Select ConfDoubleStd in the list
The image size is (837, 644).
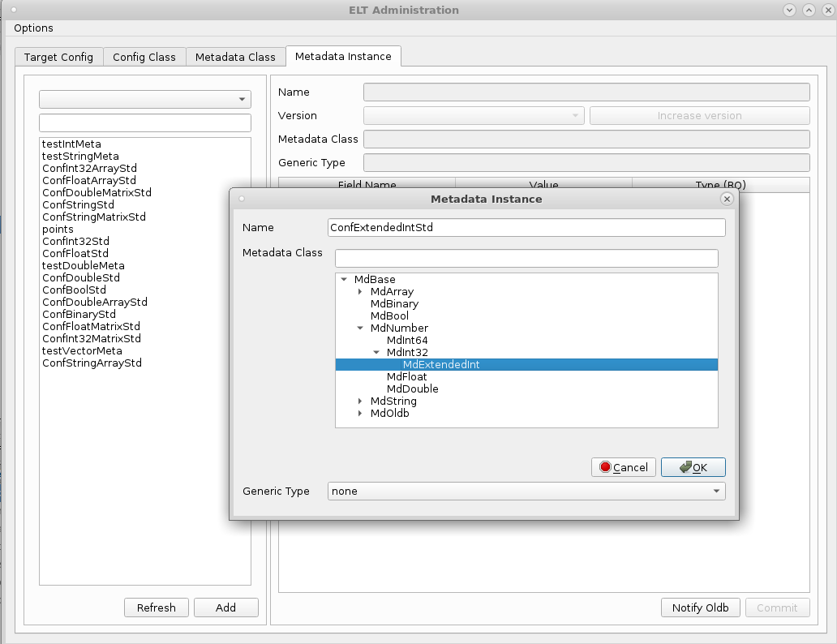[81, 277]
